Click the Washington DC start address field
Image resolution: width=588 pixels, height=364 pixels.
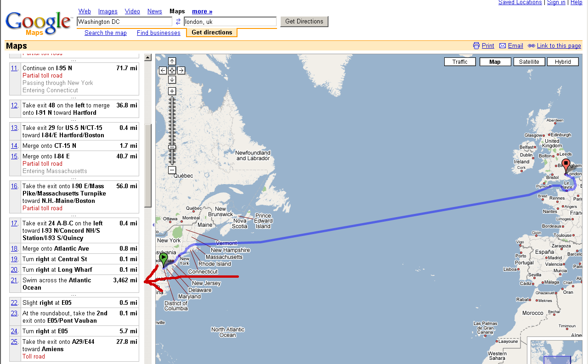[124, 22]
